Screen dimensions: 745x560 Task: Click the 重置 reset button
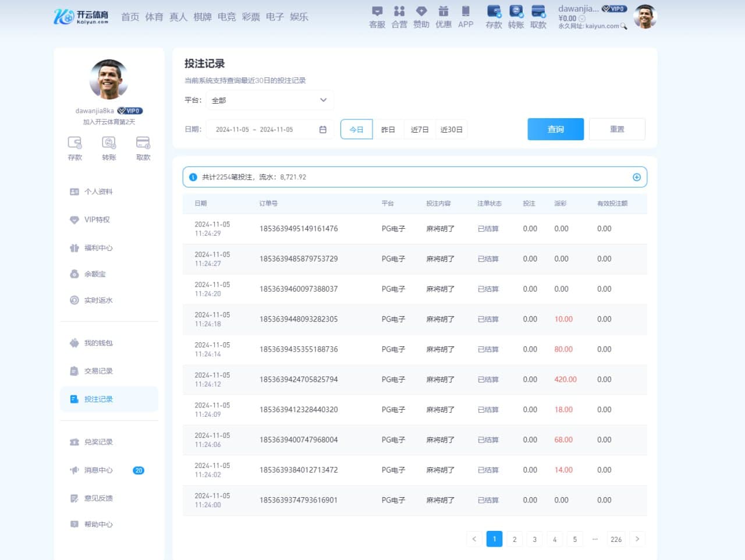pos(616,129)
